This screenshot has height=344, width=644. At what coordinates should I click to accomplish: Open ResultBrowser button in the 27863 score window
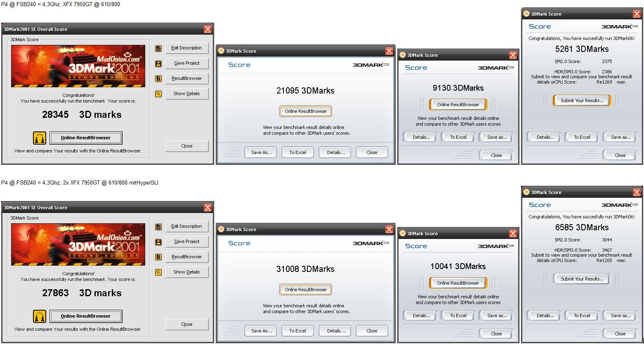point(187,257)
